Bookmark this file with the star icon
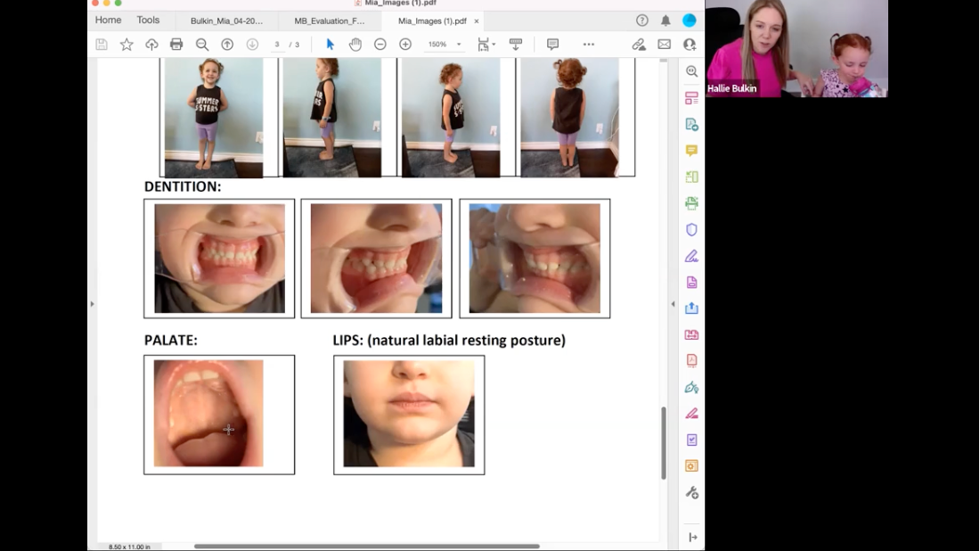 (127, 45)
